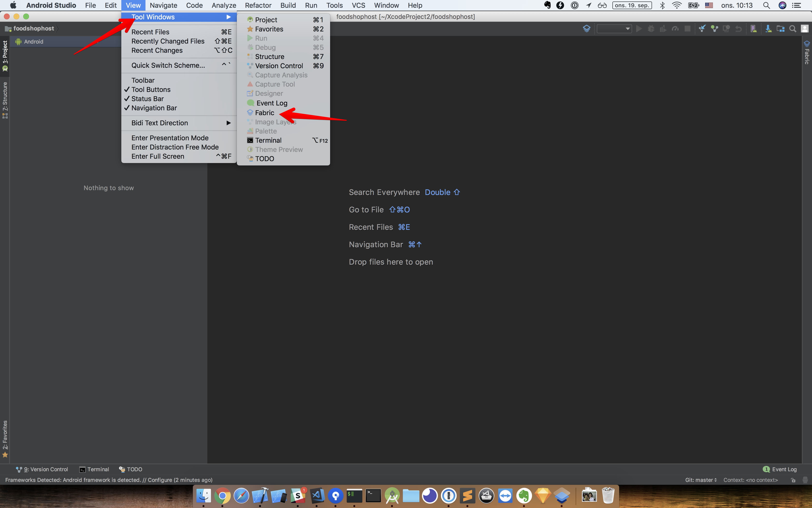812x508 pixels.
Task: Toggle the 9: Version Control bottom tool button
Action: (42, 469)
